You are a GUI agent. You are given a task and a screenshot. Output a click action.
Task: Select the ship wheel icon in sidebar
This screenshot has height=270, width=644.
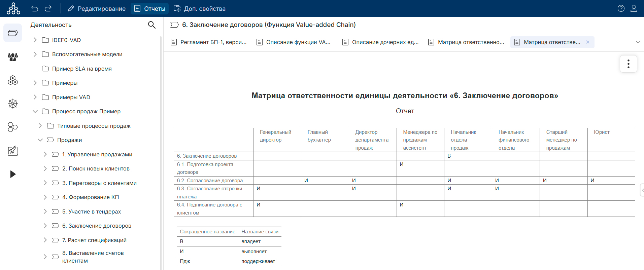coord(13,104)
